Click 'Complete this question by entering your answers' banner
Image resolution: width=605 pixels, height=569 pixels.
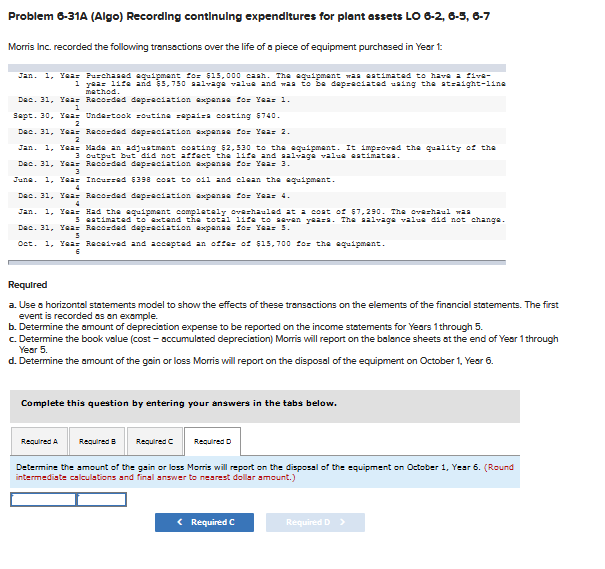point(265,406)
